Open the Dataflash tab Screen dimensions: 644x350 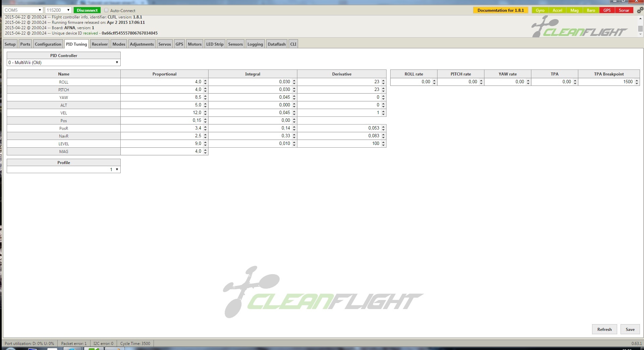[277, 44]
